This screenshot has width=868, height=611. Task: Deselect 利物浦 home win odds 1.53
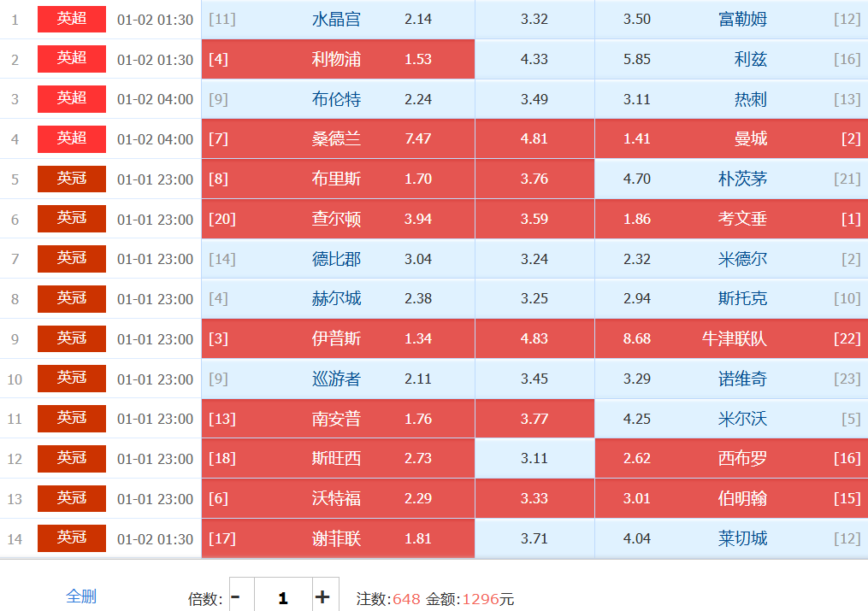pos(338,59)
